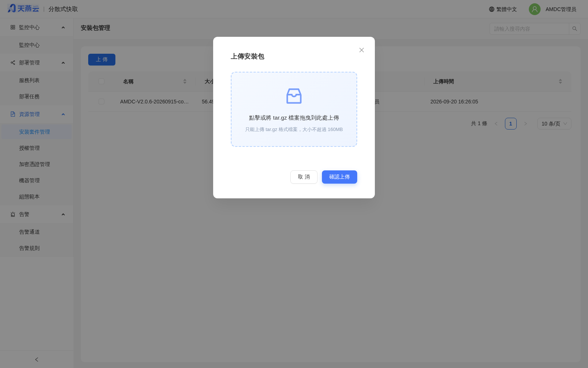Toggle the select-all checkbox in the table header
This screenshot has height=368, width=588.
pos(101,81)
